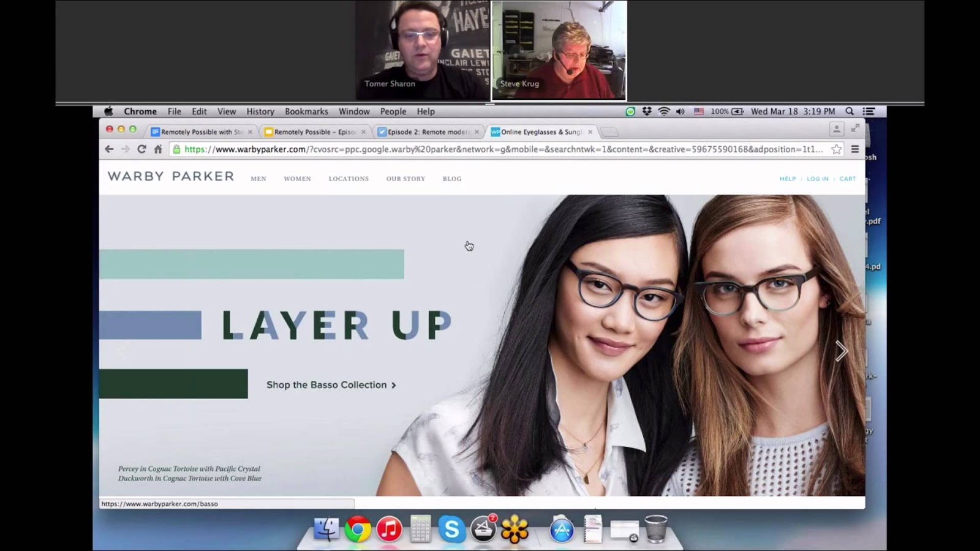Advance carousel with the right arrow
Viewport: 980px width, 551px height.
[842, 351]
